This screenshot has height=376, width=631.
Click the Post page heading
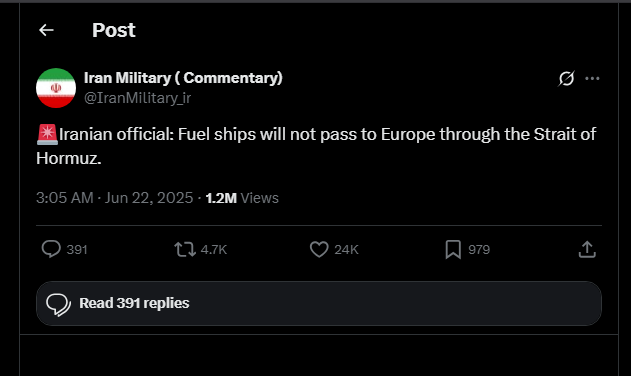114,30
